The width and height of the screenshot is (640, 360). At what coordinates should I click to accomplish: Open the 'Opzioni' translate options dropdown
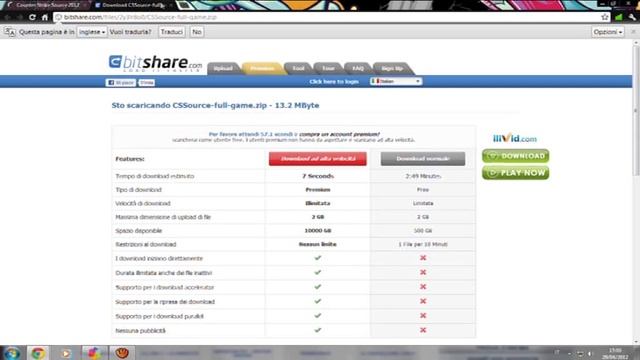(608, 32)
